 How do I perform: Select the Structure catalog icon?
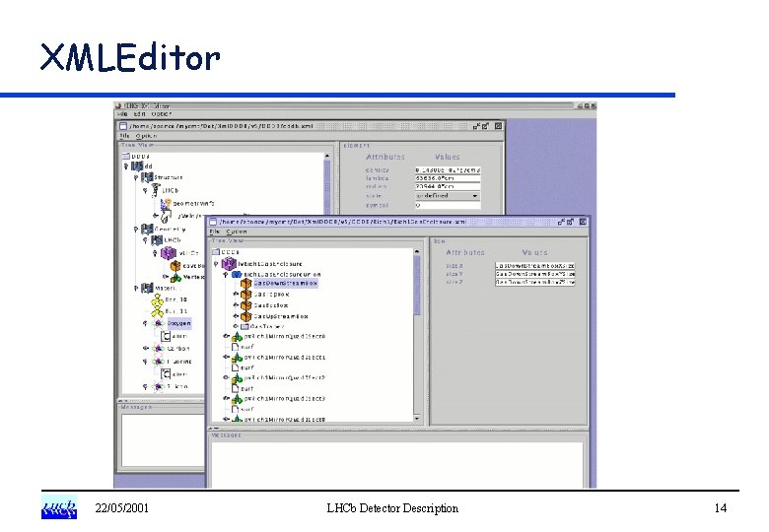147,177
